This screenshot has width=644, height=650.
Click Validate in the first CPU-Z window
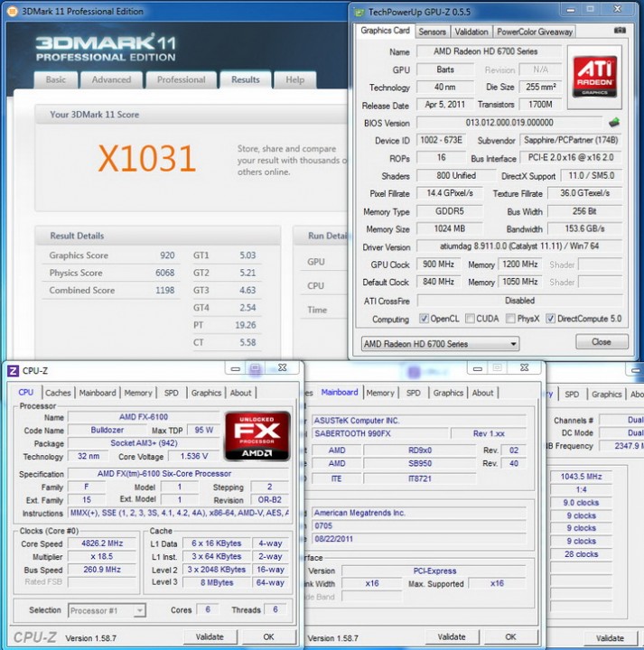coord(210,636)
